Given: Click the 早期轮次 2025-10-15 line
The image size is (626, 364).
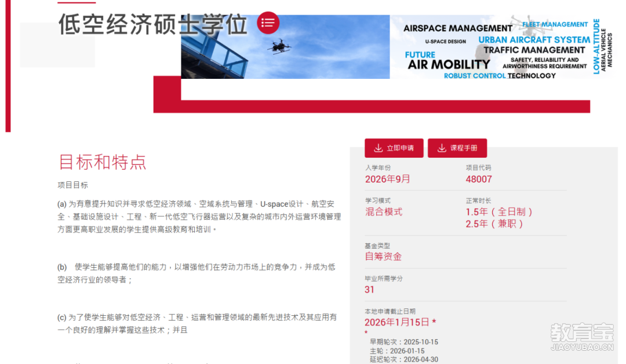Looking at the screenshot, I should pos(404,342).
